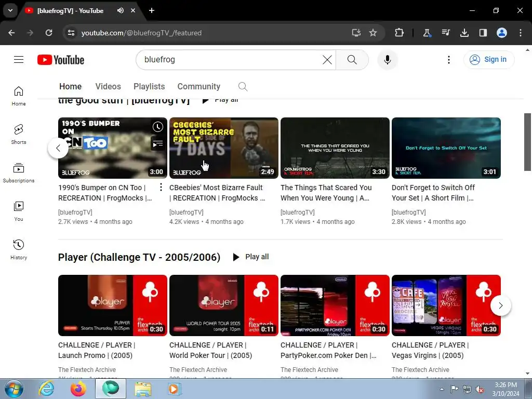
Task: Open Don't Forget to Switch Off thumbnail
Action: point(446,148)
